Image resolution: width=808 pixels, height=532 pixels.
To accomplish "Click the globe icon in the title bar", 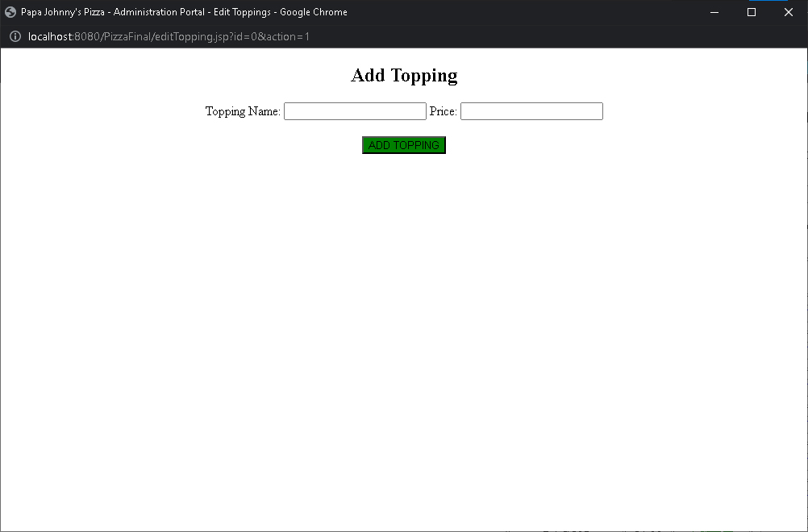I will pos(10,12).
